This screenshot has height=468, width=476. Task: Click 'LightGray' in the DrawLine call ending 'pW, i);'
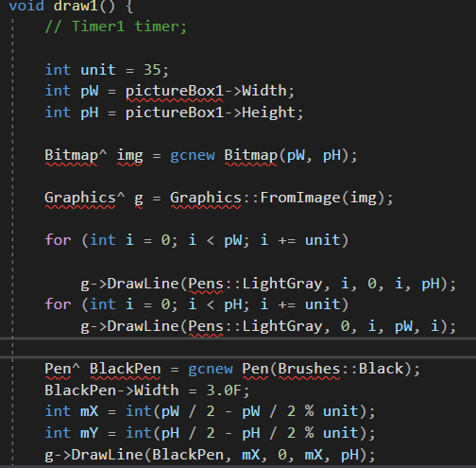[x=282, y=326]
